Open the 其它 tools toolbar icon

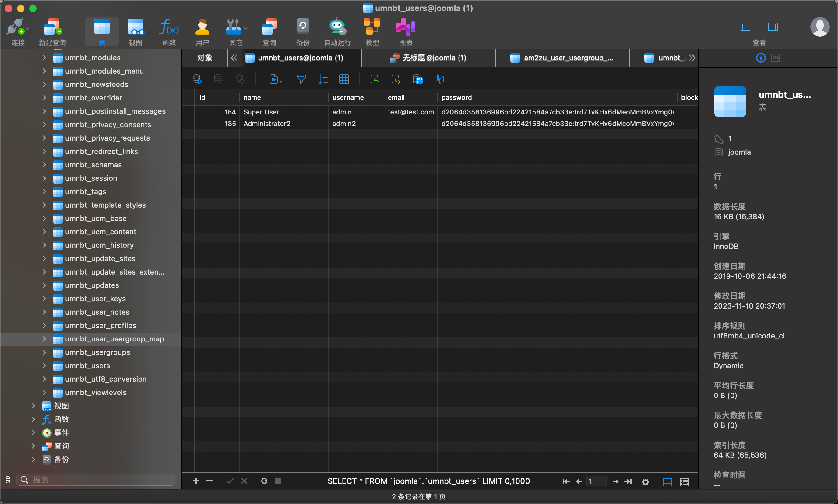click(235, 32)
